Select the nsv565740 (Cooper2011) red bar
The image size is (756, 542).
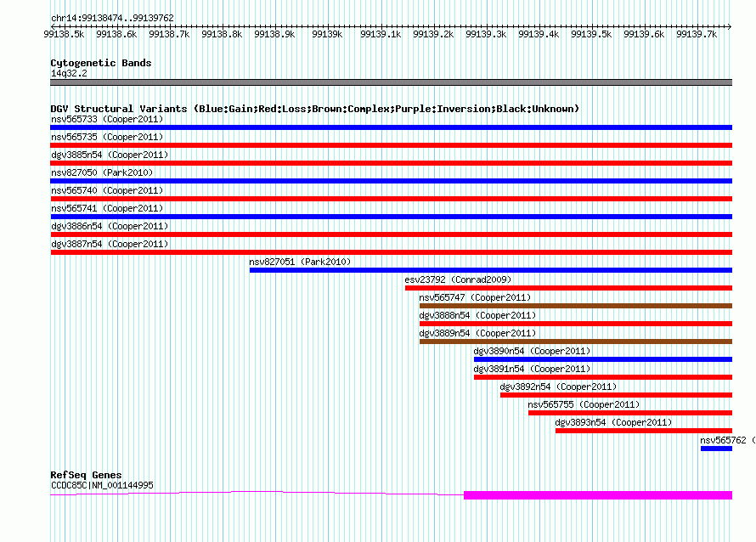[391, 199]
